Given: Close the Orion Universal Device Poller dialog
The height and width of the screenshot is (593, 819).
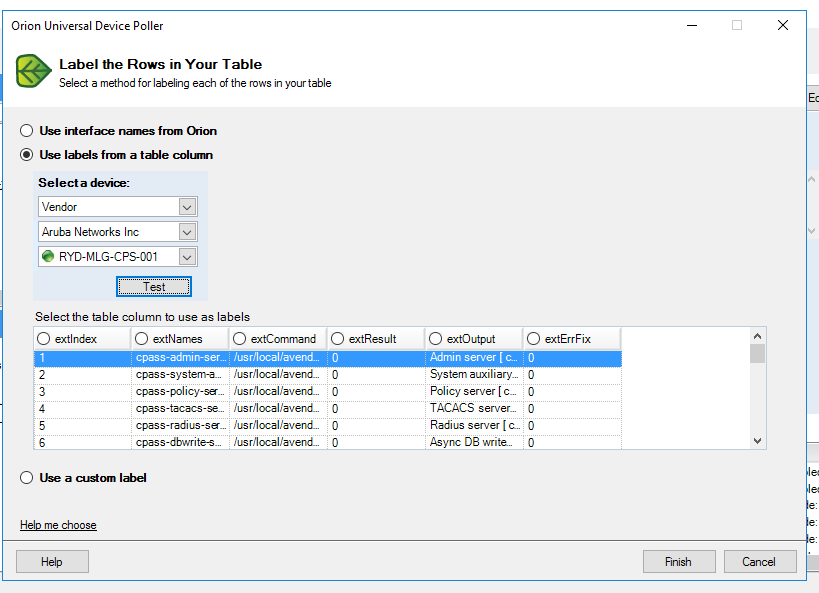Looking at the screenshot, I should (782, 25).
